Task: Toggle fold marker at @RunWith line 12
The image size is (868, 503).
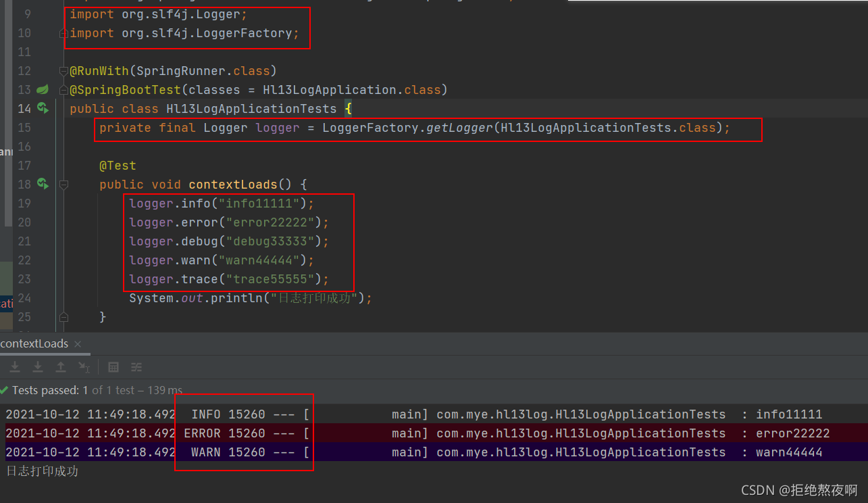Action: pos(63,71)
